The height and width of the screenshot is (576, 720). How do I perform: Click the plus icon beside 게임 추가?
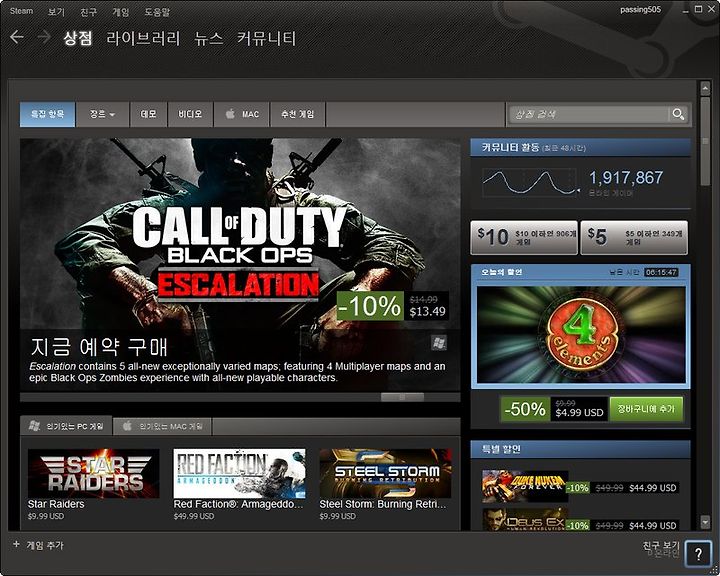tap(17, 544)
